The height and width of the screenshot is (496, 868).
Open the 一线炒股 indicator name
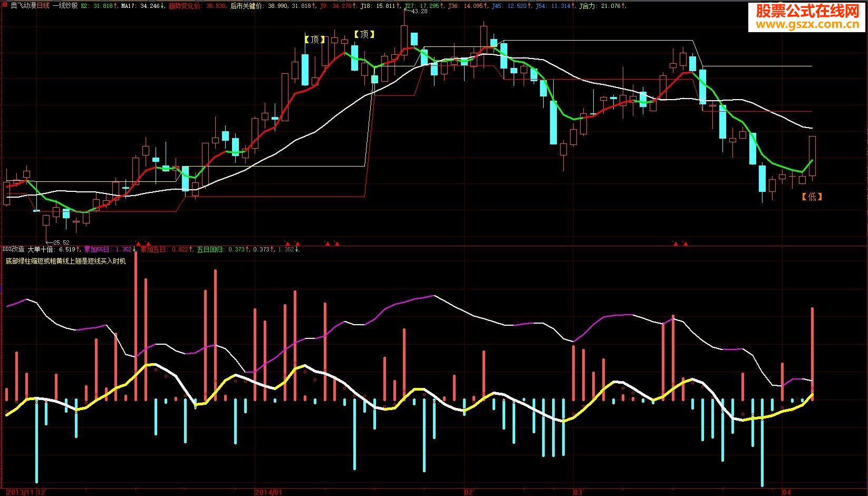pyautogui.click(x=65, y=6)
